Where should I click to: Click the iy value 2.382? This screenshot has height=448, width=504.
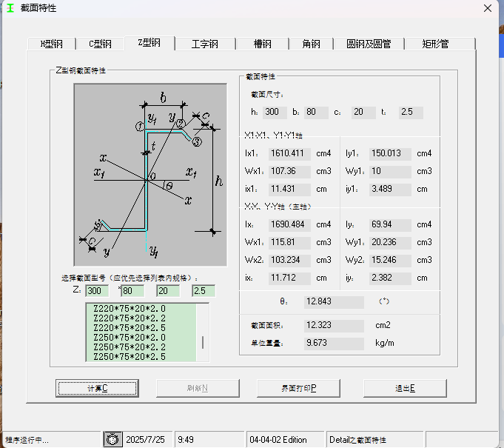click(x=390, y=278)
